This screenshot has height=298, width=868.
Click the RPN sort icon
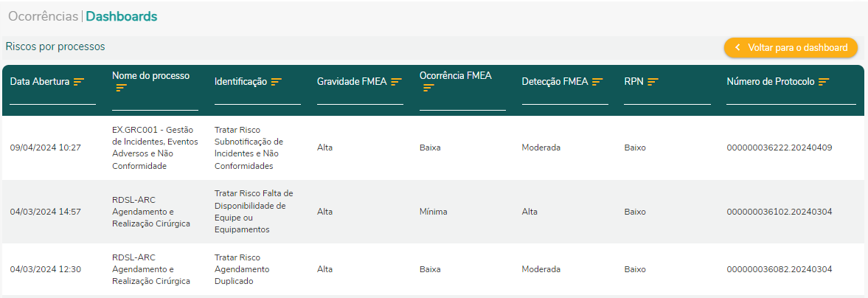[653, 82]
